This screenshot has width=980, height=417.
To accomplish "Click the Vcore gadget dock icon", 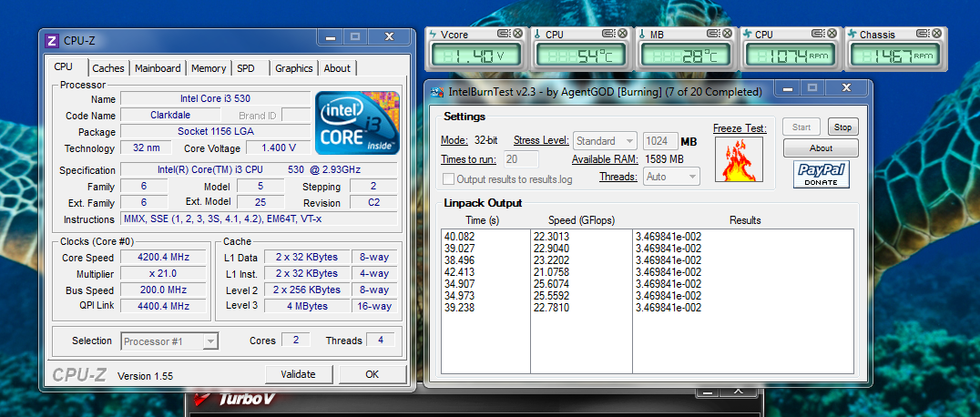I will point(504,34).
